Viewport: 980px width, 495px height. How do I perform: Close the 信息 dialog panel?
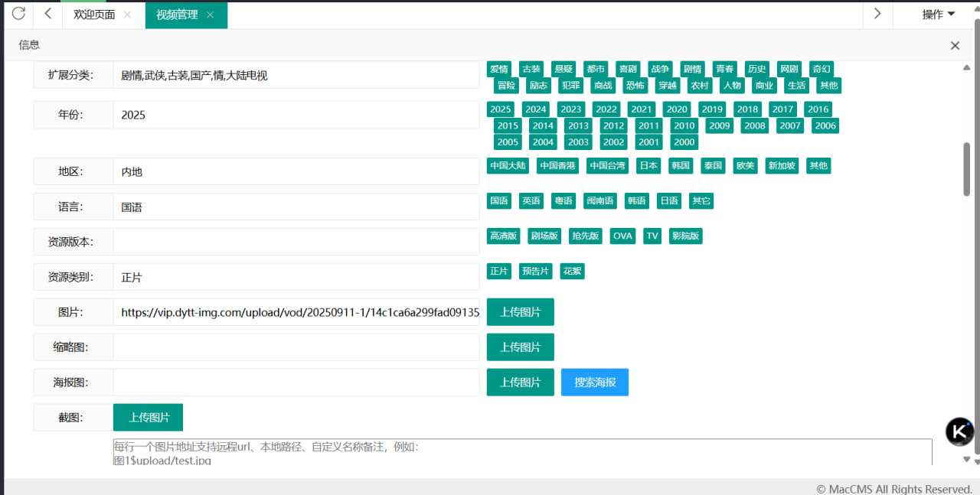[x=955, y=46]
